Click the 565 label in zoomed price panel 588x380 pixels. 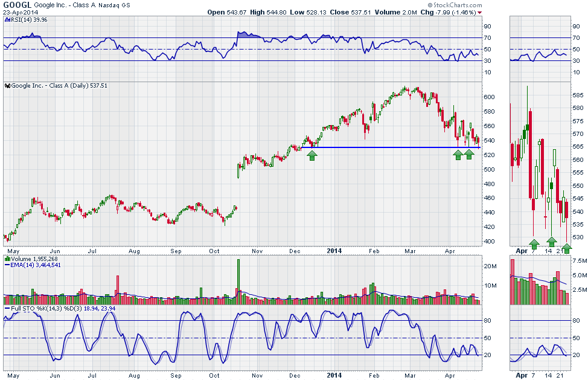pos(578,147)
